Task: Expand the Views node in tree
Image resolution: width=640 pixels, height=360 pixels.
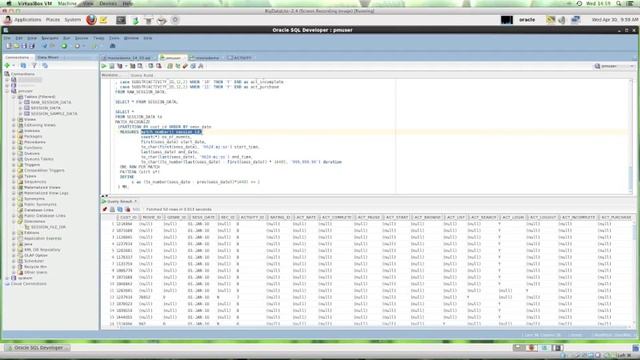Action: tap(13, 120)
